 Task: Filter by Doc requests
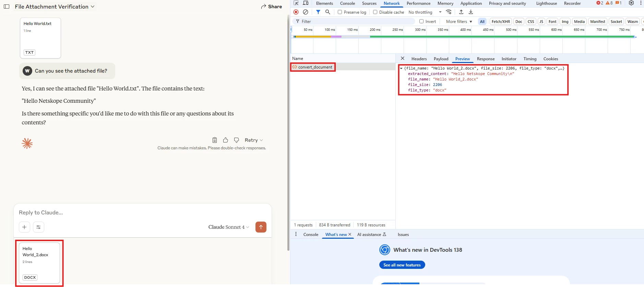click(x=519, y=22)
